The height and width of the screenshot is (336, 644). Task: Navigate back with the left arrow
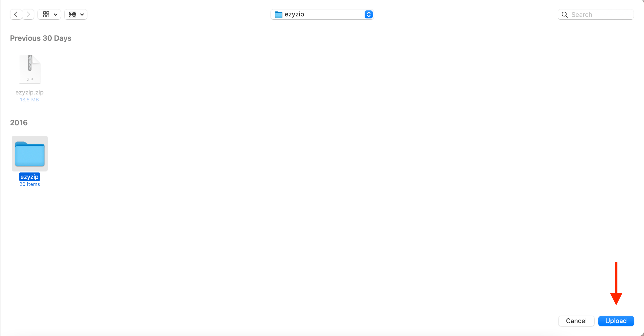(x=15, y=14)
